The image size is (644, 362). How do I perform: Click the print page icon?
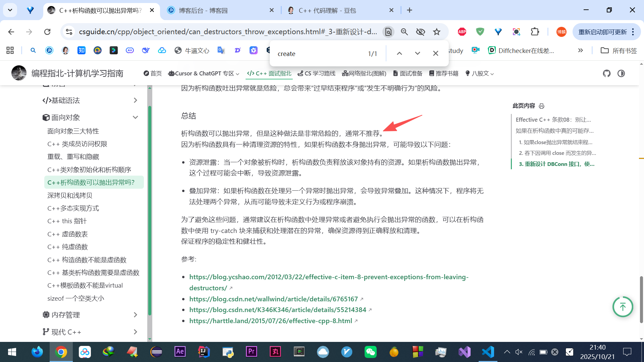[541, 106]
